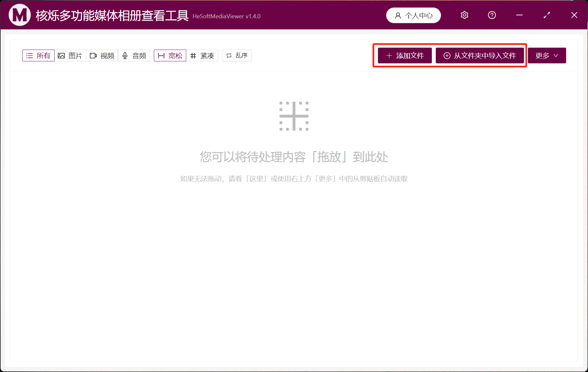Enable the 所有 filter view

point(38,55)
